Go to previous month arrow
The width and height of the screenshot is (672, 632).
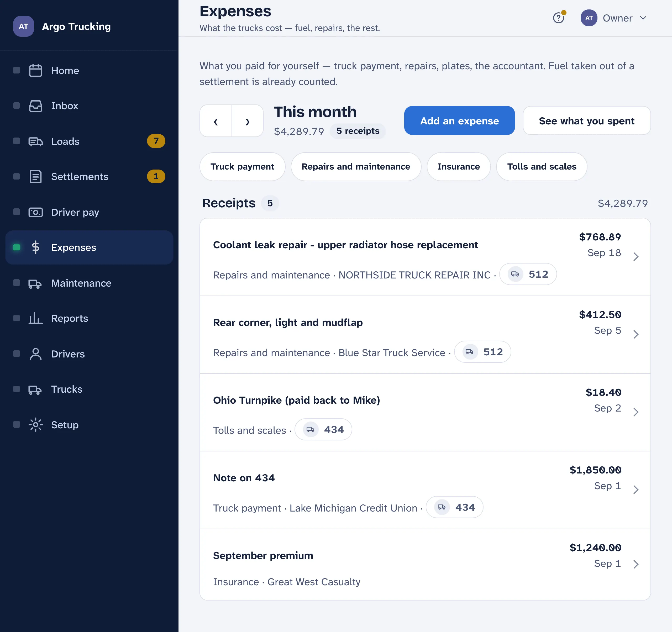point(216,121)
